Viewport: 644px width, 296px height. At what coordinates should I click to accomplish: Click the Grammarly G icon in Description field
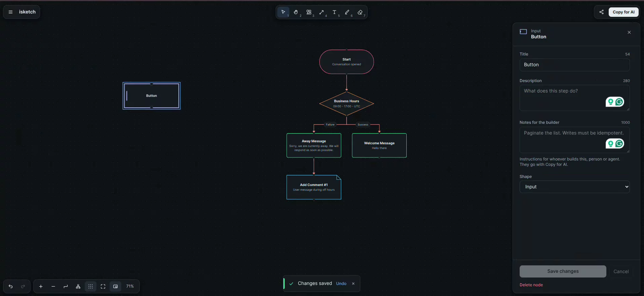coord(619,102)
